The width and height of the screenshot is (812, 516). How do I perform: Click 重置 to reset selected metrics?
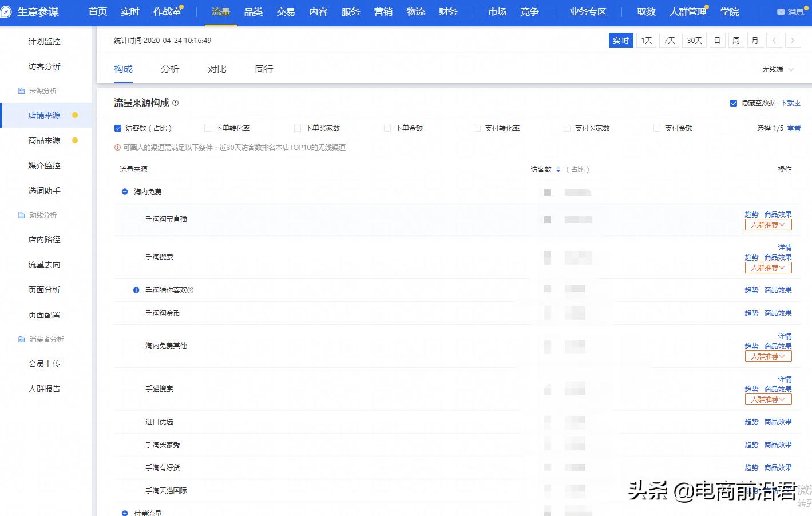(x=794, y=128)
